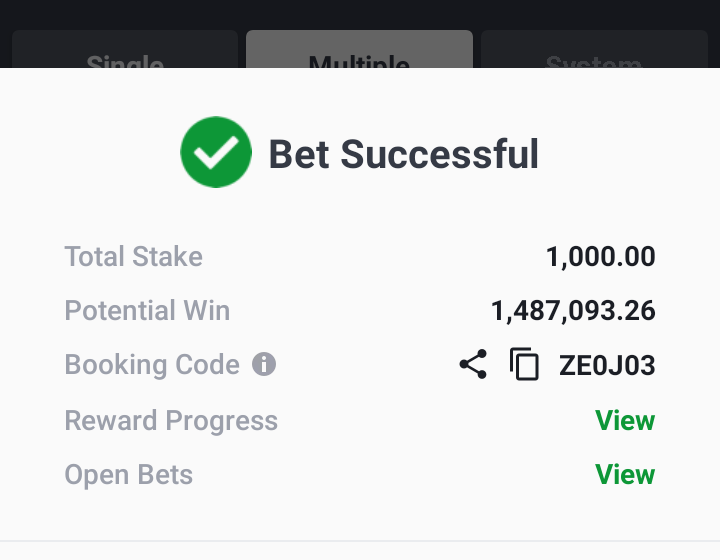The height and width of the screenshot is (560, 720).
Task: Click the green Bet Successful checkmark
Action: pyautogui.click(x=216, y=152)
